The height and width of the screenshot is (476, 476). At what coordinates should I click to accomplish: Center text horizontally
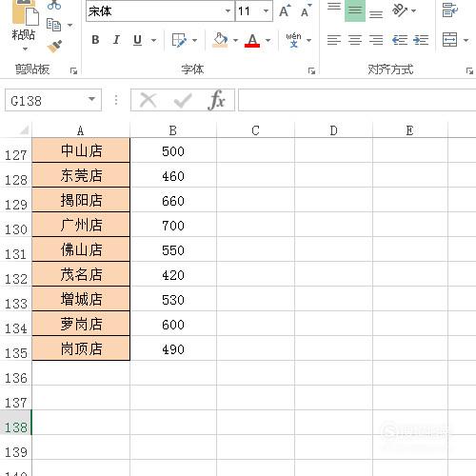[355, 40]
